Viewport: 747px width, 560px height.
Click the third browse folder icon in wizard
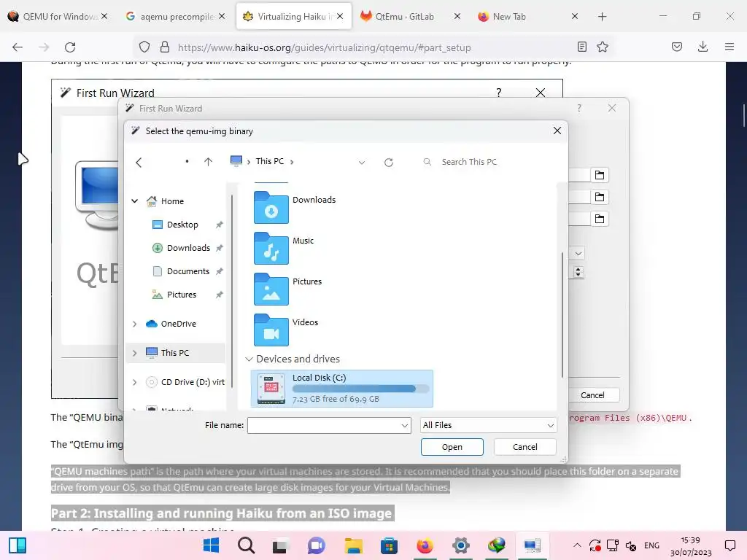(x=600, y=219)
